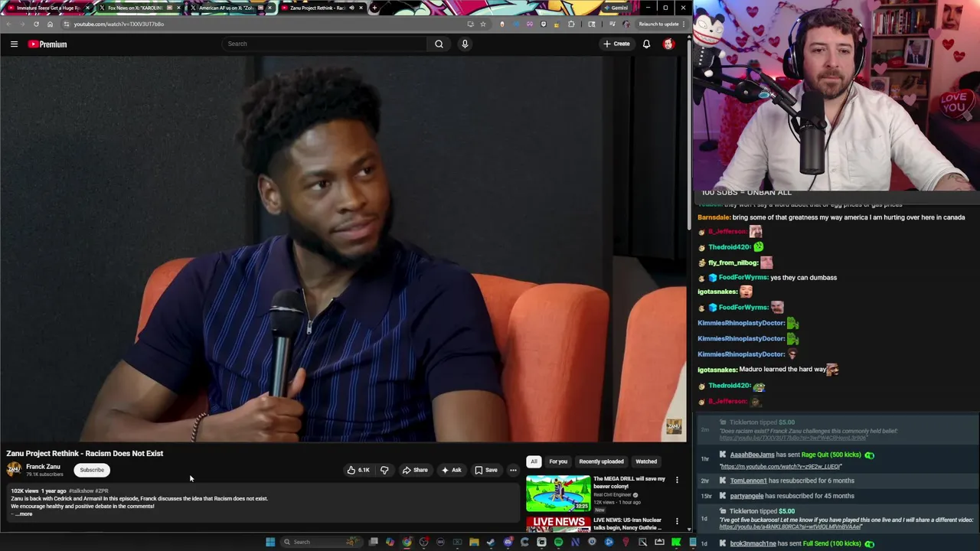980x551 pixels.
Task: Open Chrome from the taskbar
Action: click(x=407, y=542)
